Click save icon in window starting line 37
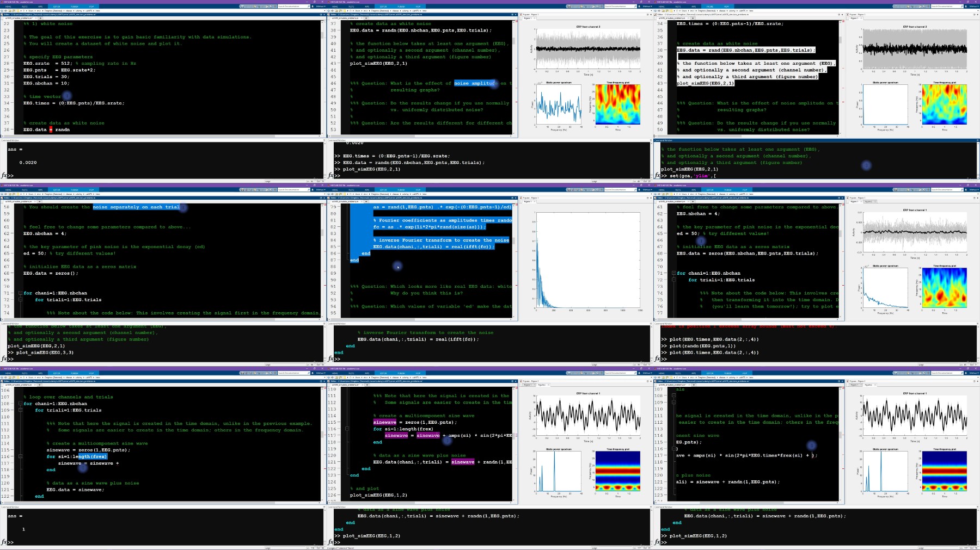The height and width of the screenshot is (550, 980). [x=568, y=7]
